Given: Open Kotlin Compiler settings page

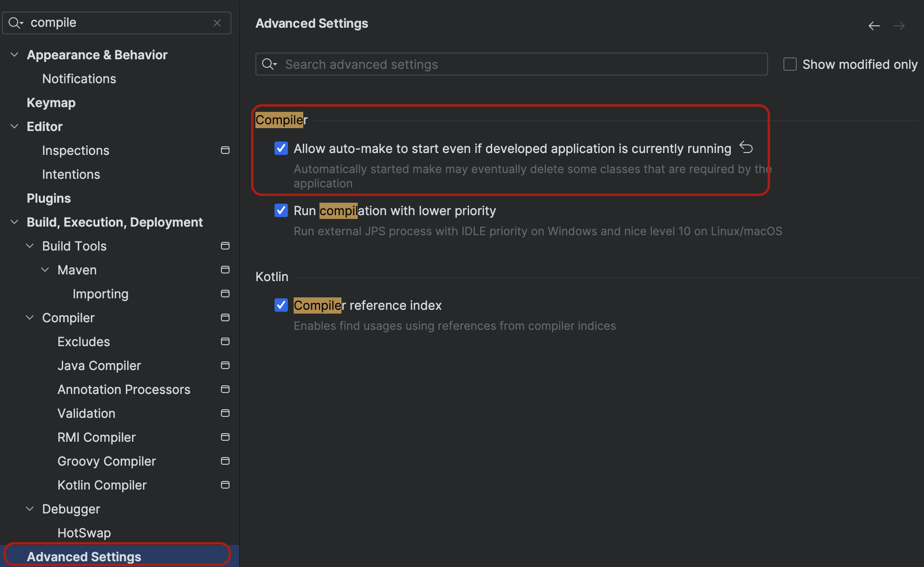Looking at the screenshot, I should (x=102, y=485).
